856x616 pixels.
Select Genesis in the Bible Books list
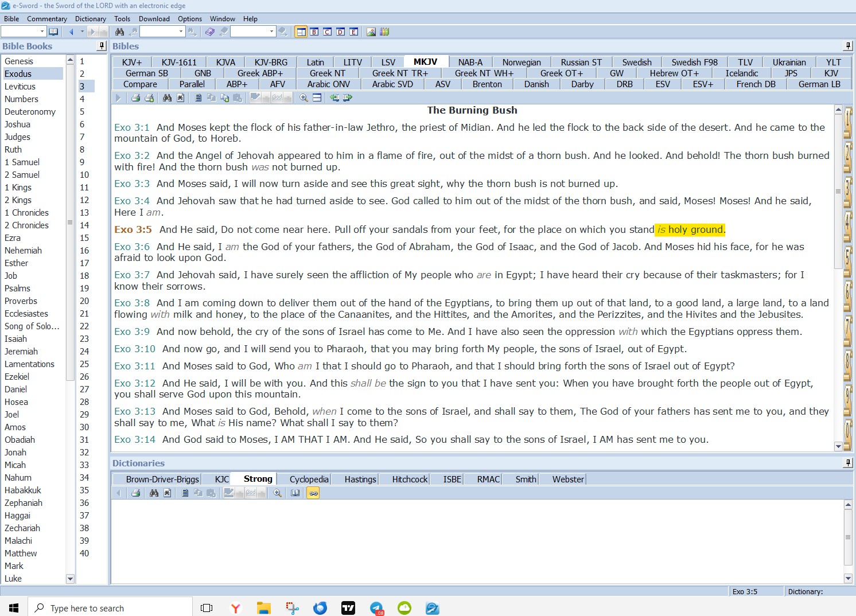(x=19, y=61)
